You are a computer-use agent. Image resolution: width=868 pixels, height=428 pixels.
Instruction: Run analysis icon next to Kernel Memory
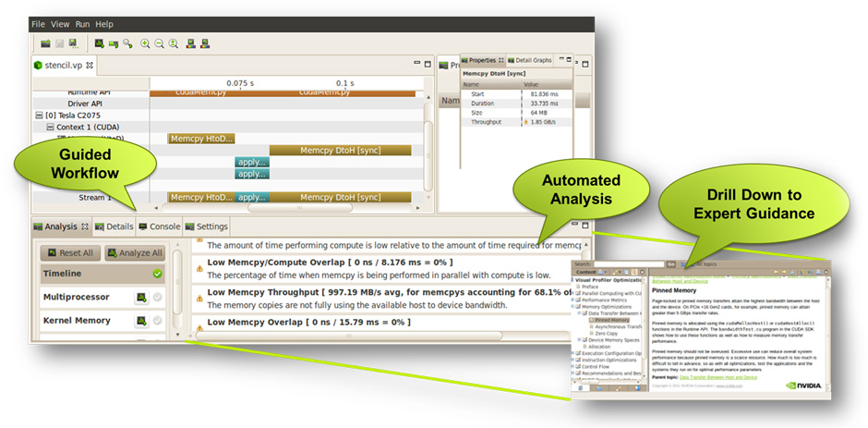(141, 321)
